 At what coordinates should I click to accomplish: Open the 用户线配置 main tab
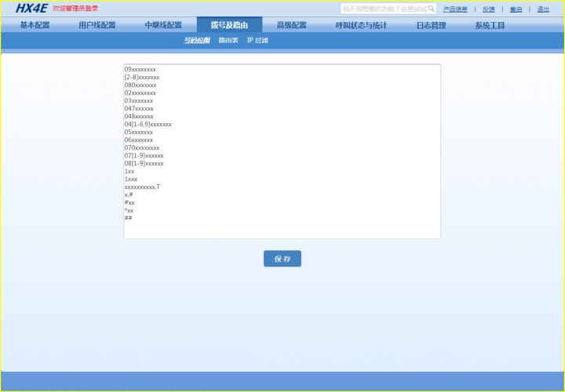coord(97,25)
